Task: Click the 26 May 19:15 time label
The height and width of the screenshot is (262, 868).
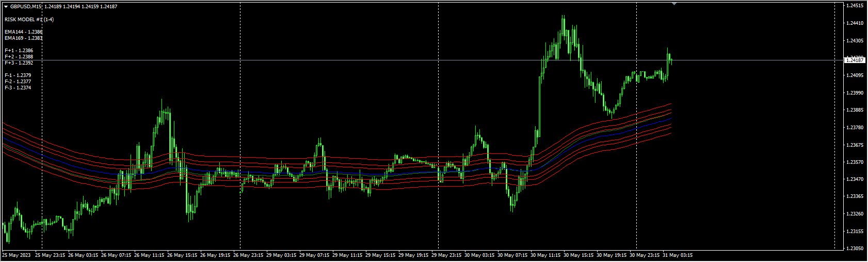Action: [x=215, y=255]
